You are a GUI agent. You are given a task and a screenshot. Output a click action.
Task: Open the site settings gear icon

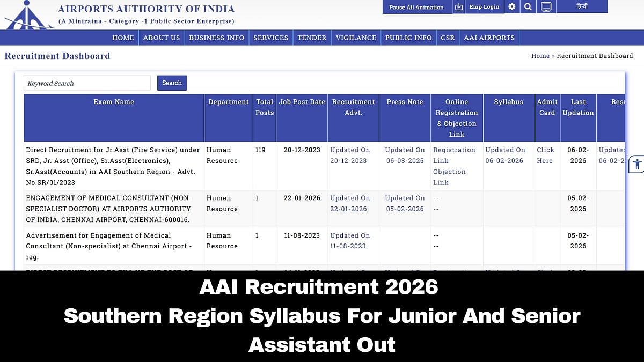point(511,7)
